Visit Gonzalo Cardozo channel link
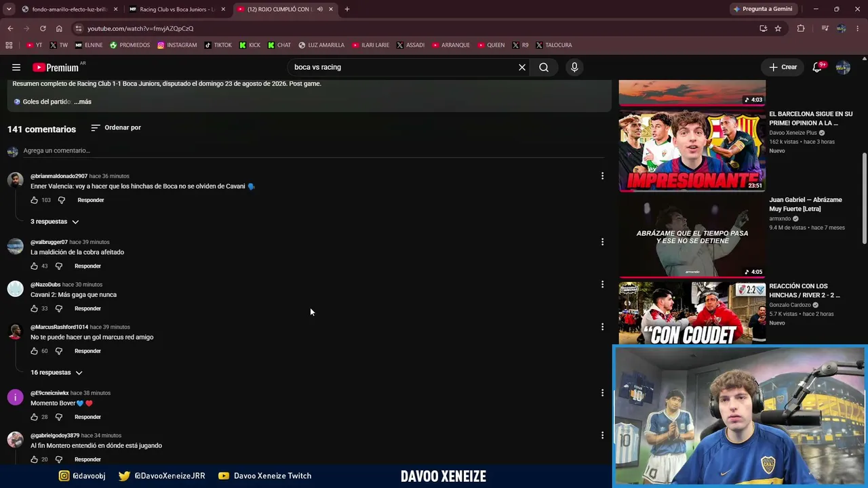The width and height of the screenshot is (868, 488). tap(791, 305)
